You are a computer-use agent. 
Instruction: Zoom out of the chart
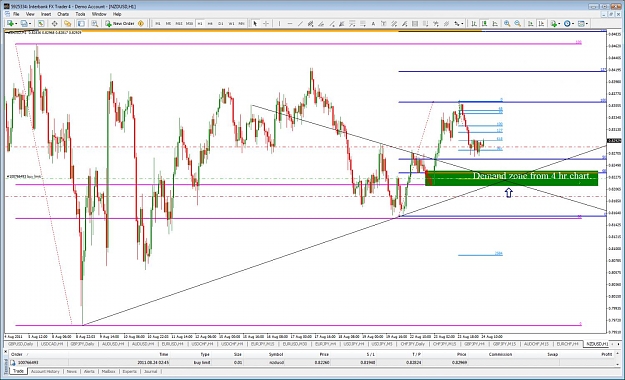[x=518, y=24]
